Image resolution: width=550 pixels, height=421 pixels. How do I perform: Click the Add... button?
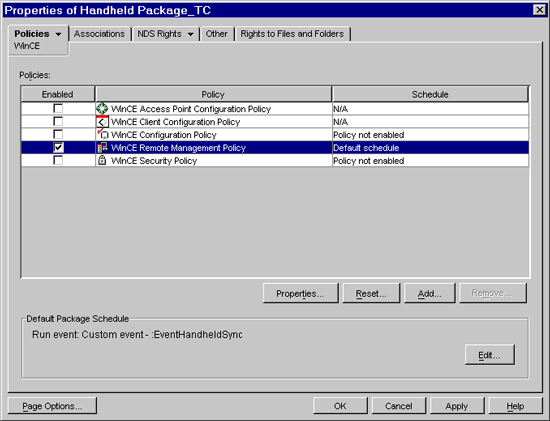coord(429,293)
